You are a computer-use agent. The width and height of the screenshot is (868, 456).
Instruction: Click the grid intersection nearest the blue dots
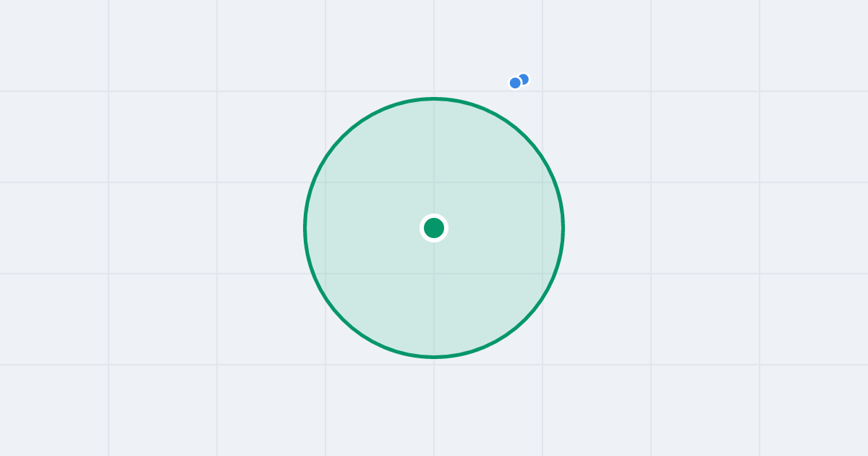pyautogui.click(x=542, y=91)
